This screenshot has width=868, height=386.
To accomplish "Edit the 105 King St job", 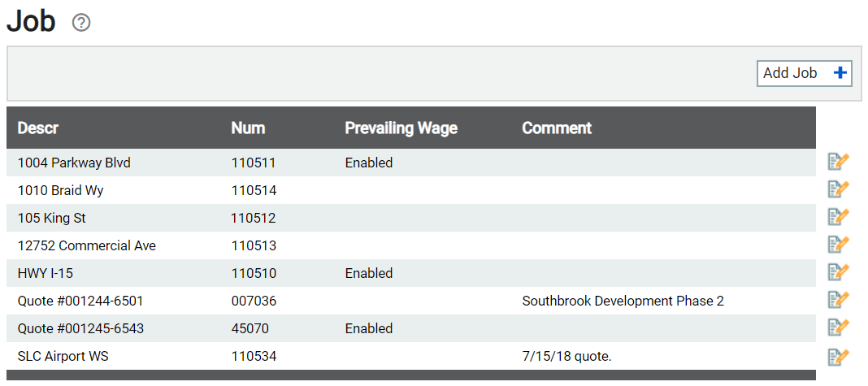I will [x=838, y=217].
